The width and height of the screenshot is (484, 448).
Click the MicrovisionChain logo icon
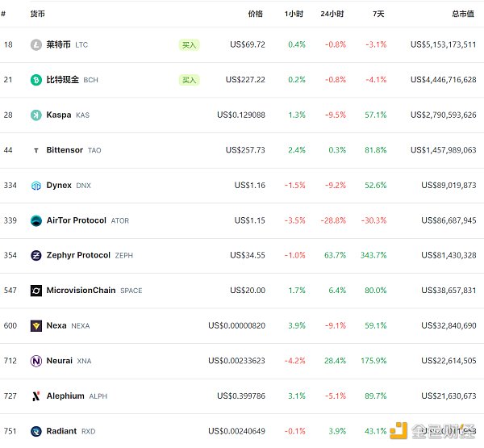pyautogui.click(x=35, y=291)
